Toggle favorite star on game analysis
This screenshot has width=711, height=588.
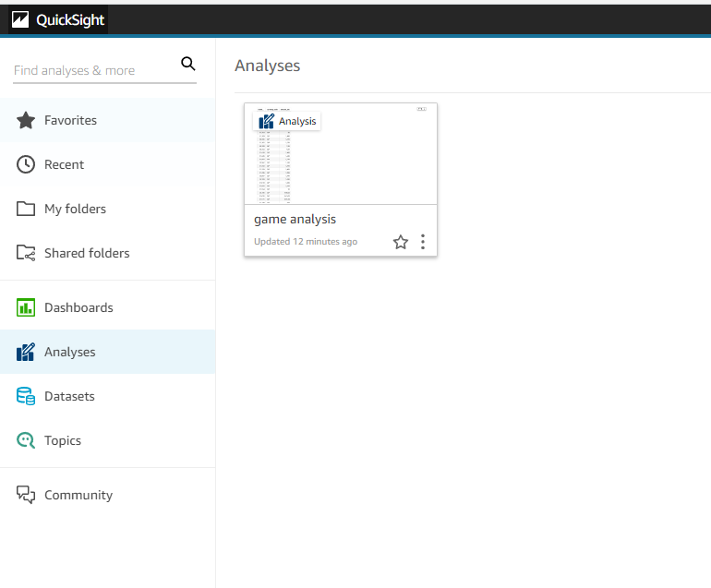tap(401, 242)
